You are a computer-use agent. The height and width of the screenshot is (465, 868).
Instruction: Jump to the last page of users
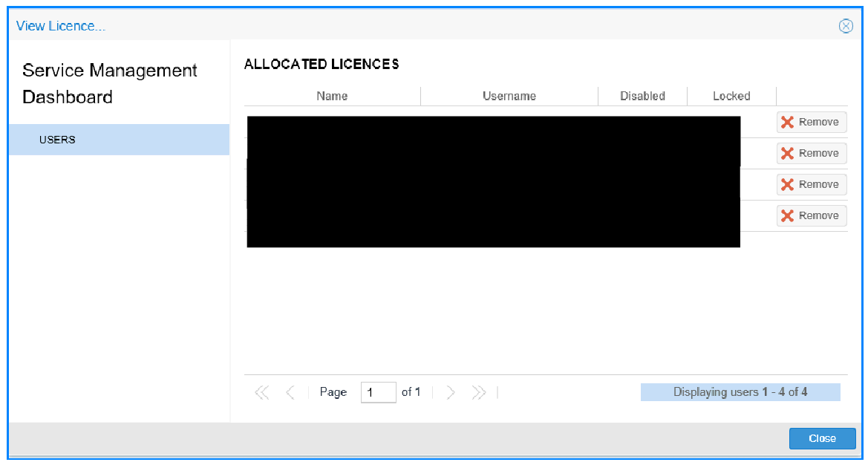479,393
